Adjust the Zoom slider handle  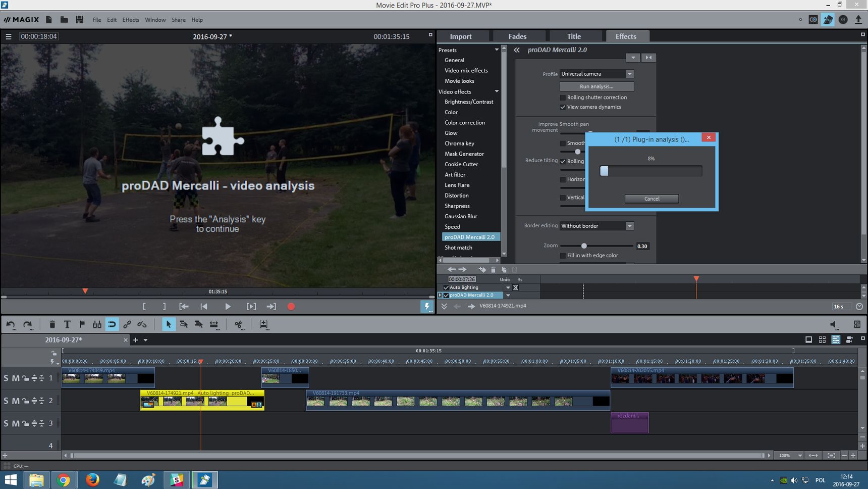[584, 246]
